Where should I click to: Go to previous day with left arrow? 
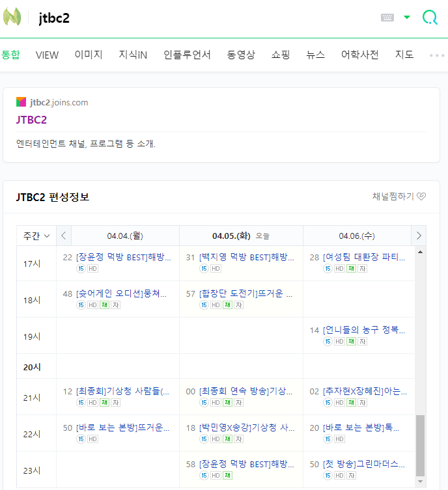click(x=64, y=236)
